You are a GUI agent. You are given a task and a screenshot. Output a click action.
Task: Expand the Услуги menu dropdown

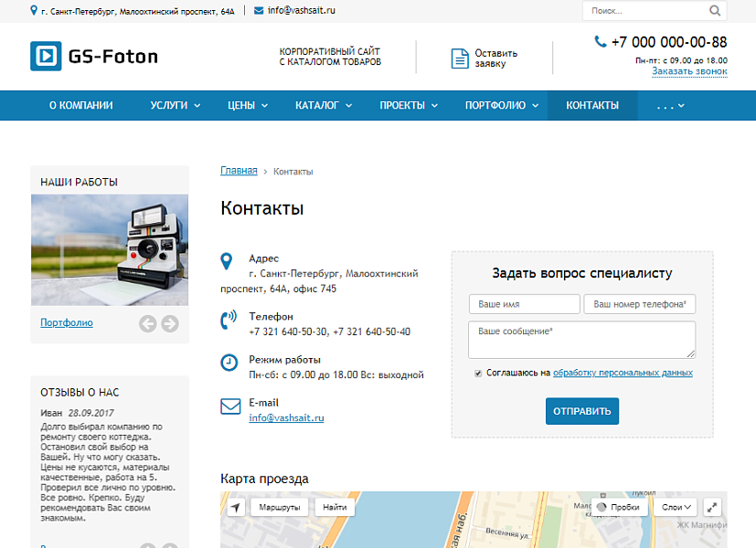click(175, 106)
